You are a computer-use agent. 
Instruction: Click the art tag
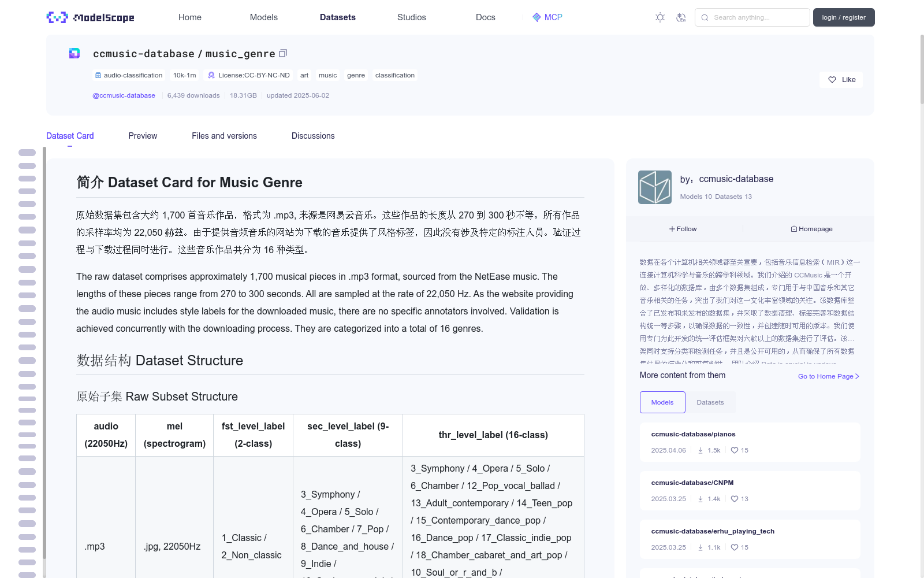(304, 75)
